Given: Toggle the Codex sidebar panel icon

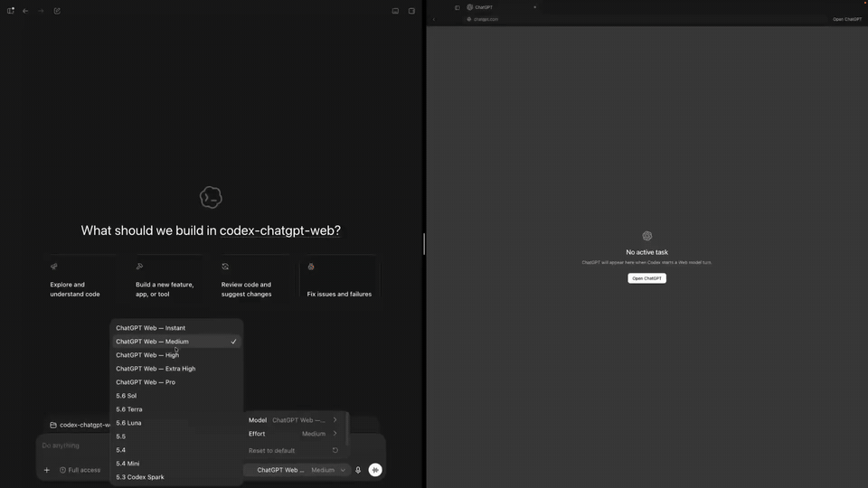Looking at the screenshot, I should (11, 11).
